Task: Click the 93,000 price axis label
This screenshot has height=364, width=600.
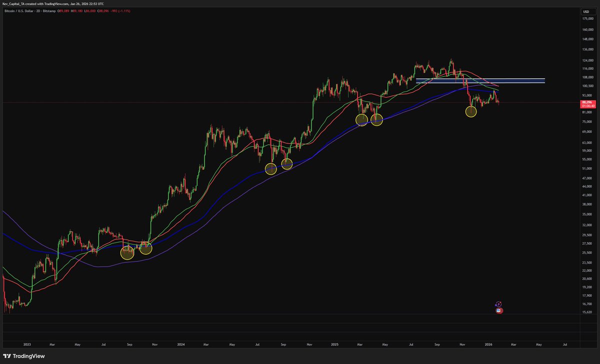Action: pos(586,95)
